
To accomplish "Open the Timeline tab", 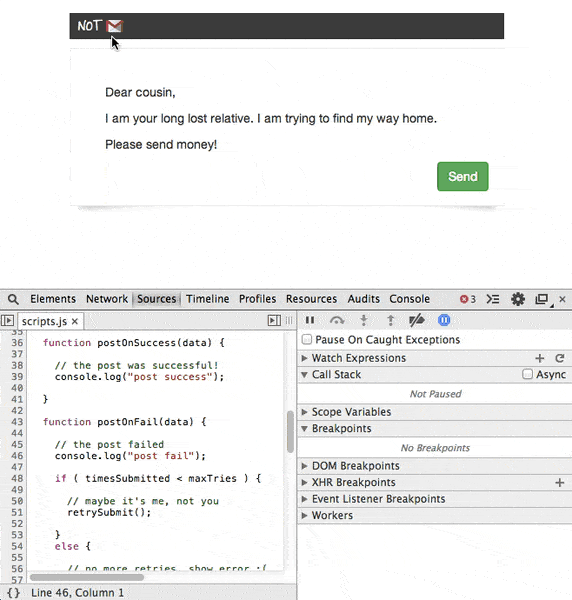I will [x=208, y=299].
